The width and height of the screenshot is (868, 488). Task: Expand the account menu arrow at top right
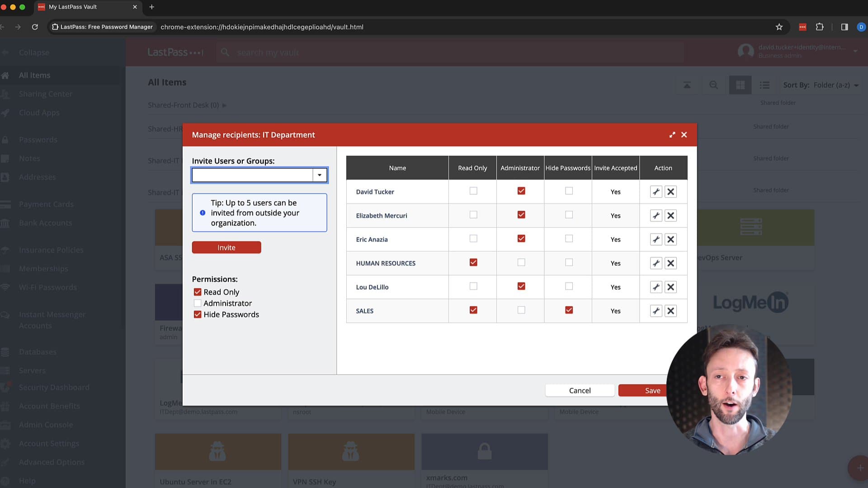(x=855, y=52)
